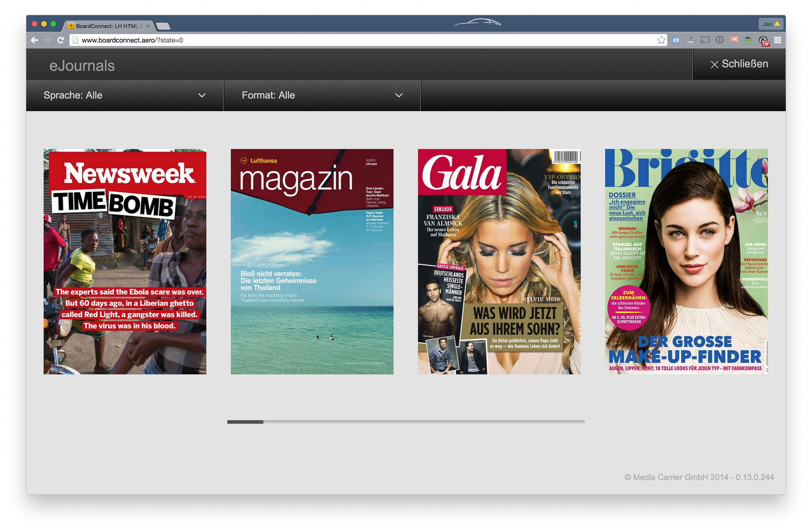Click the circled 1Password extension icon
The image size is (812, 532).
tap(719, 40)
